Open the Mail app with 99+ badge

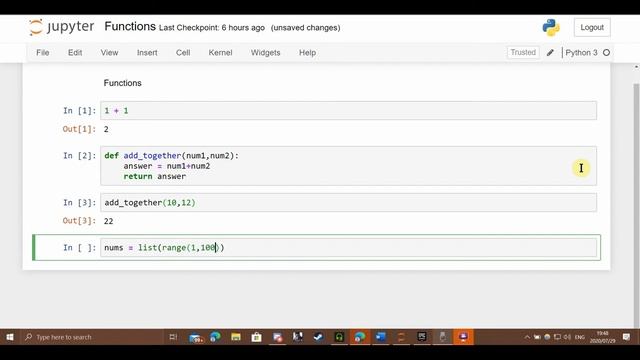pyautogui.click(x=196, y=337)
